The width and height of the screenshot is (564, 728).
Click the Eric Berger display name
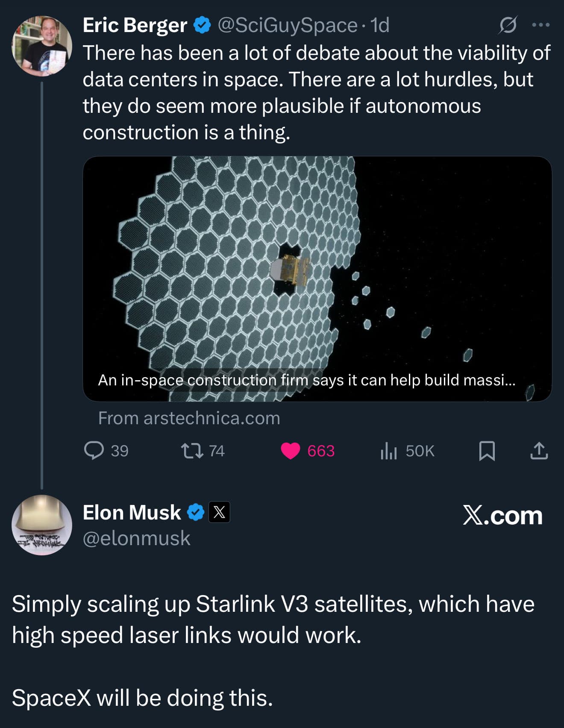click(135, 25)
